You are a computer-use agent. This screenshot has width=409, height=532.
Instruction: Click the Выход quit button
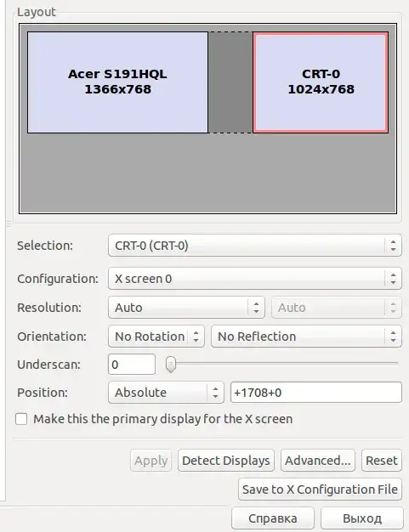pyautogui.click(x=362, y=518)
